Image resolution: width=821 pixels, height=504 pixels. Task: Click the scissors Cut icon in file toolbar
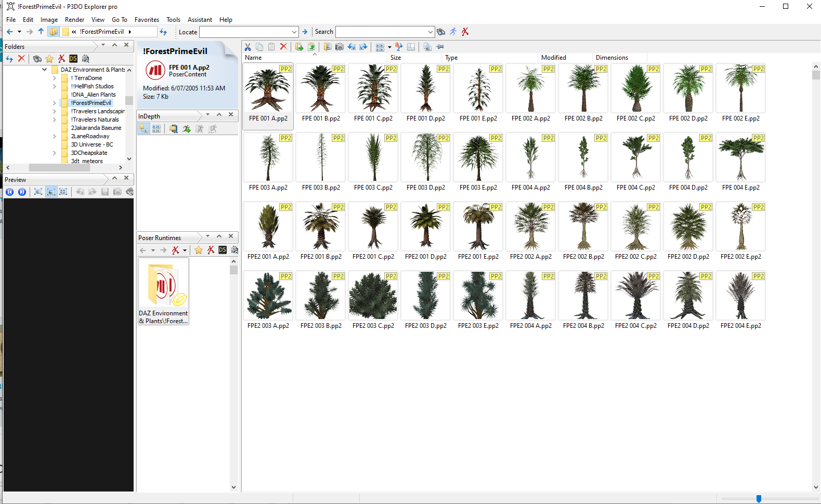pyautogui.click(x=247, y=47)
